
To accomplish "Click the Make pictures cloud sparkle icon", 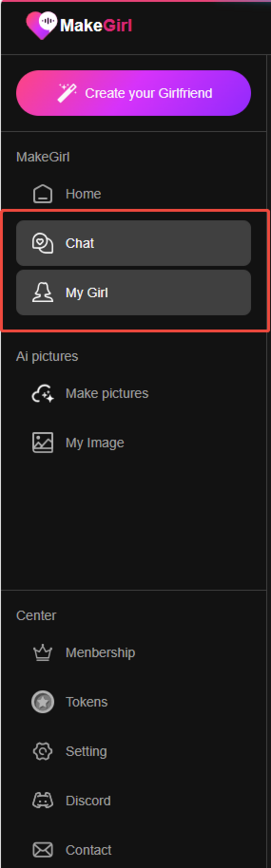I will point(43,393).
